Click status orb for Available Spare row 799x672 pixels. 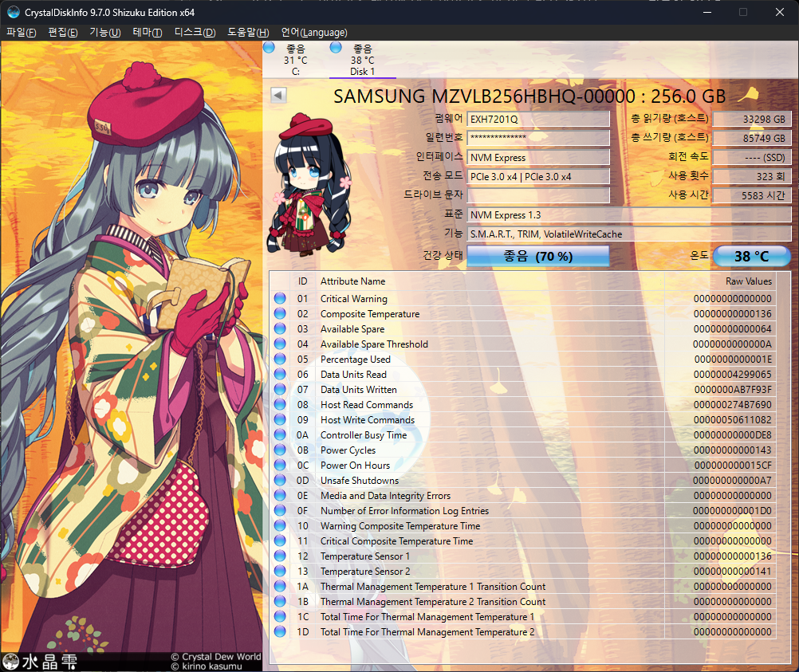280,328
